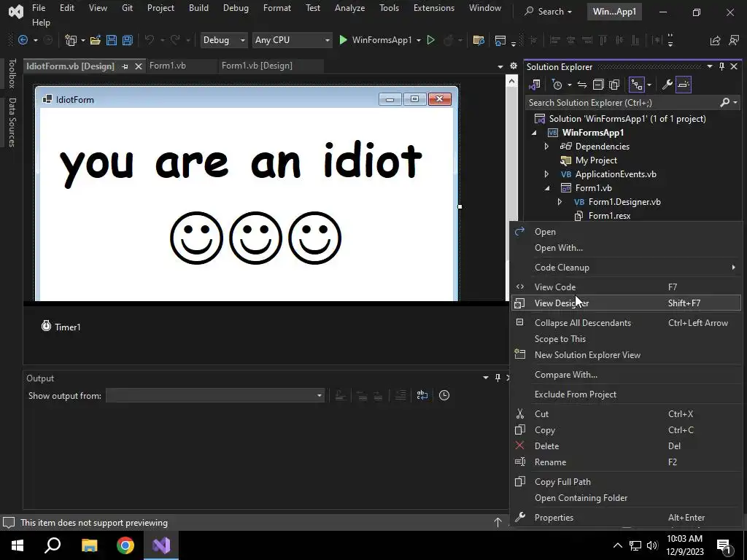747x560 pixels.
Task: Expand the Form1.Designer.vb node
Action: click(x=560, y=202)
